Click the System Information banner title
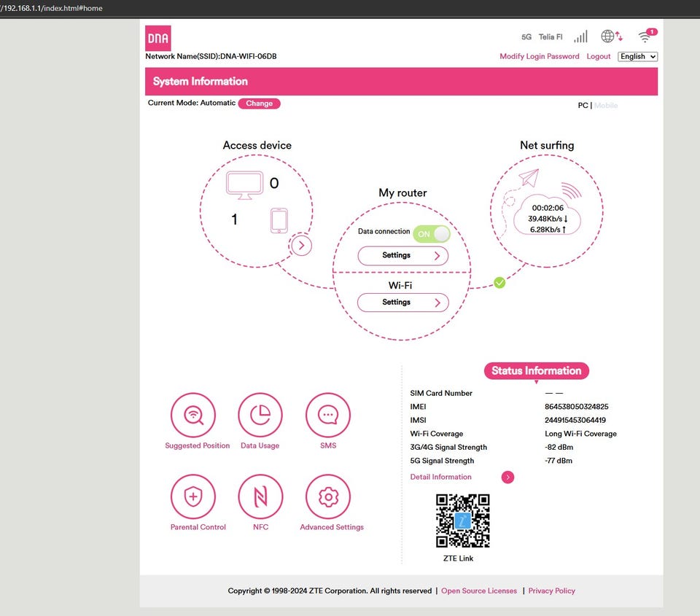 tap(200, 81)
